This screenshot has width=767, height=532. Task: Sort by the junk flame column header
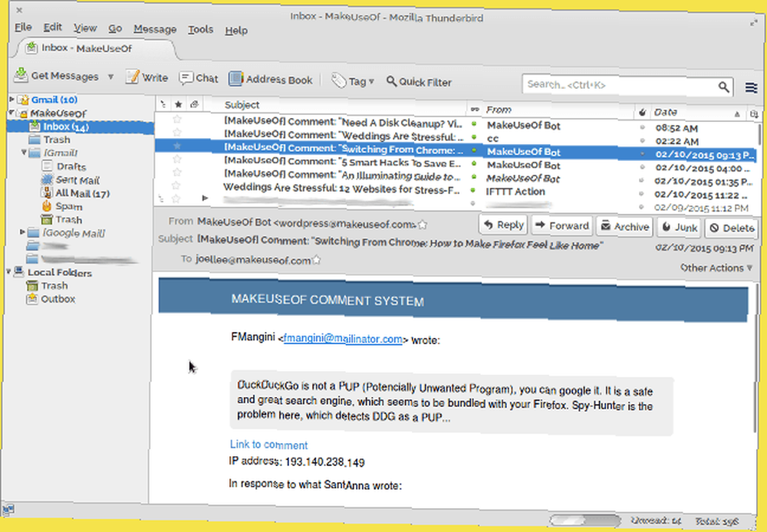click(642, 113)
